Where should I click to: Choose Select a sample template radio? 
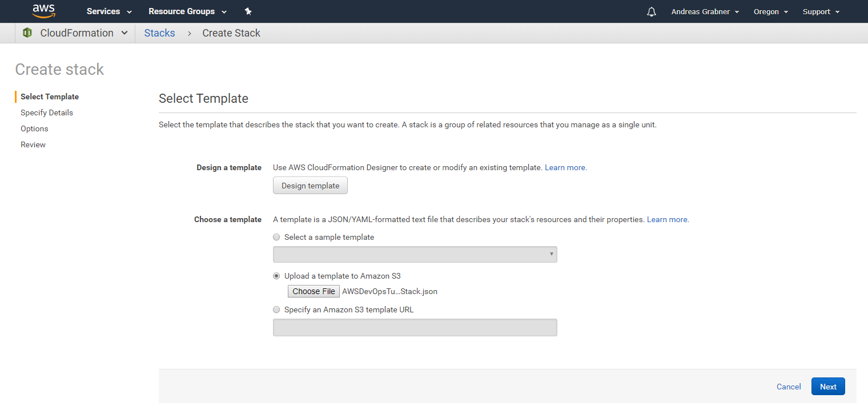276,237
